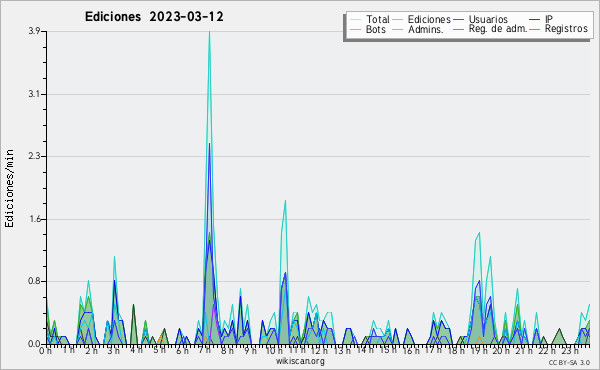Click the Total legend line swatch
The width and height of the screenshot is (600, 370).
355,20
